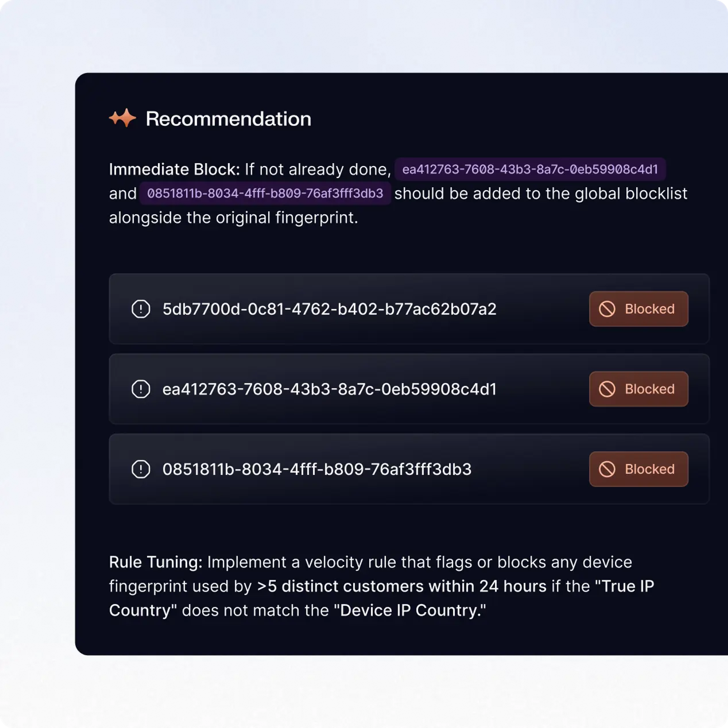Viewport: 728px width, 728px height.
Task: Open the purple ea412763 fingerprint chip
Action: click(x=530, y=169)
